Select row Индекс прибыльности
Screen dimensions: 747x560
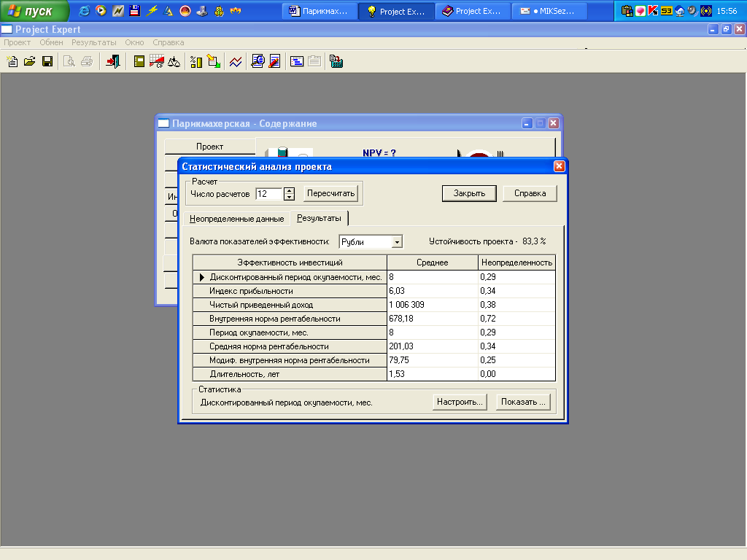374,291
